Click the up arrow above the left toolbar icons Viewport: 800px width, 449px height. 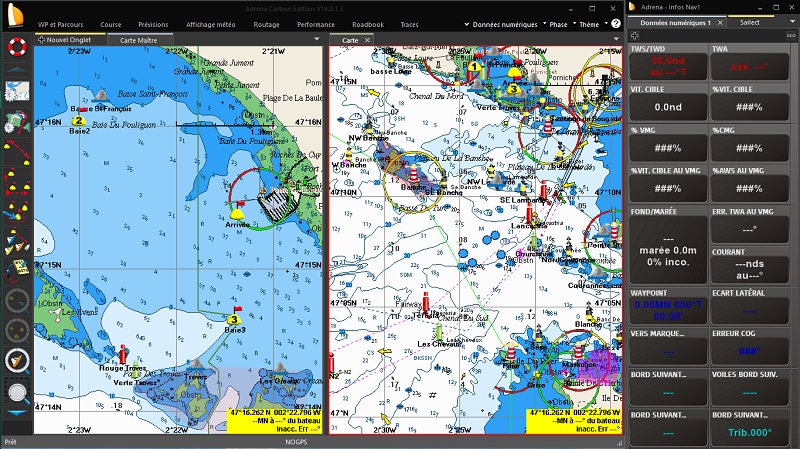pos(17,69)
